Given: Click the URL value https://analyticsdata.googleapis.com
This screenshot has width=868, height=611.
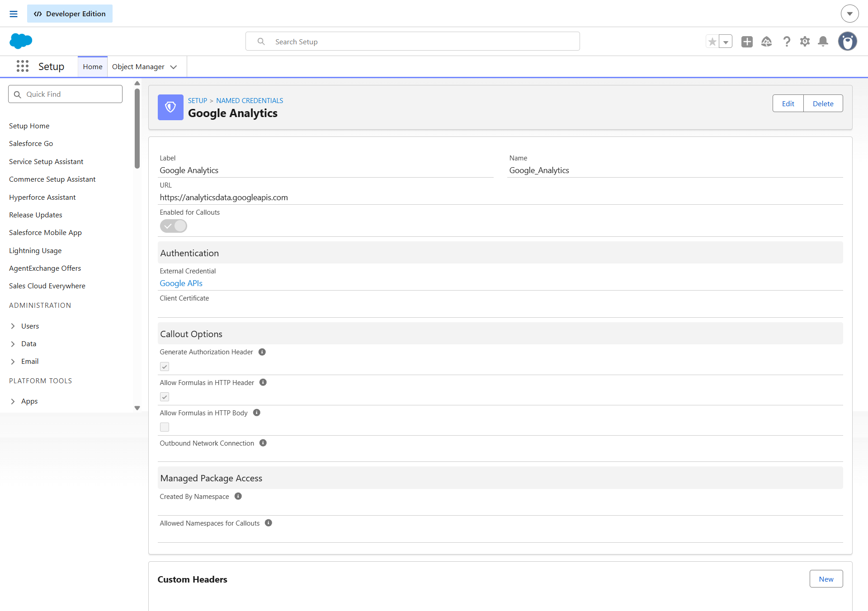Looking at the screenshot, I should pyautogui.click(x=224, y=197).
